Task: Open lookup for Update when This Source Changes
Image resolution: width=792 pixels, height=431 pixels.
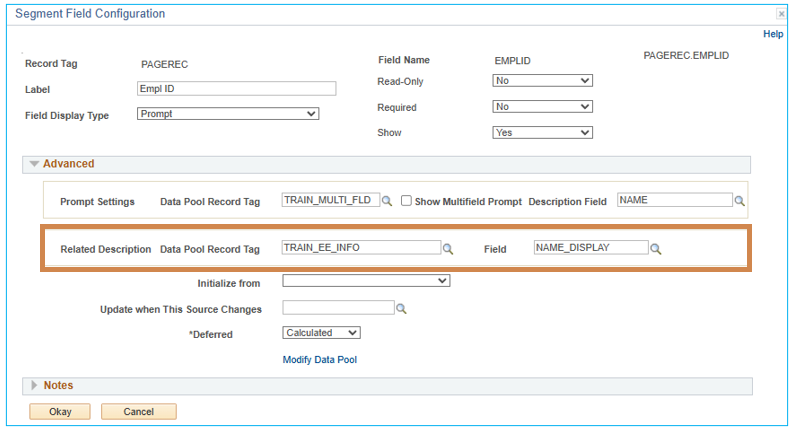Action: click(401, 308)
